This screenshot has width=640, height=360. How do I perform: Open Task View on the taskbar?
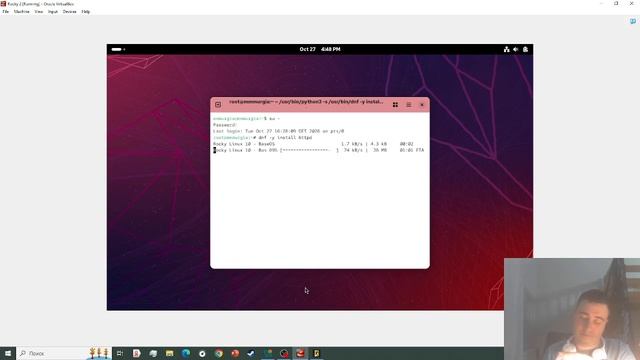tap(120, 353)
